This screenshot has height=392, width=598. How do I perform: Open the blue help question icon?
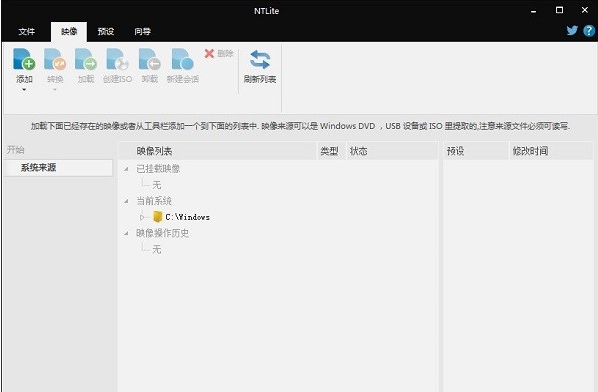click(589, 31)
